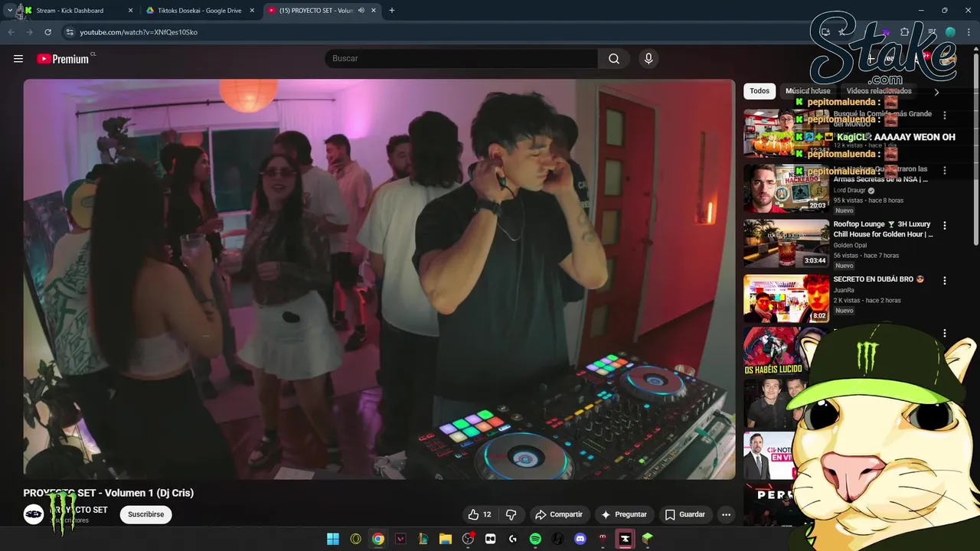Select the Todos filter chip
The height and width of the screenshot is (551, 980).
coord(759,91)
